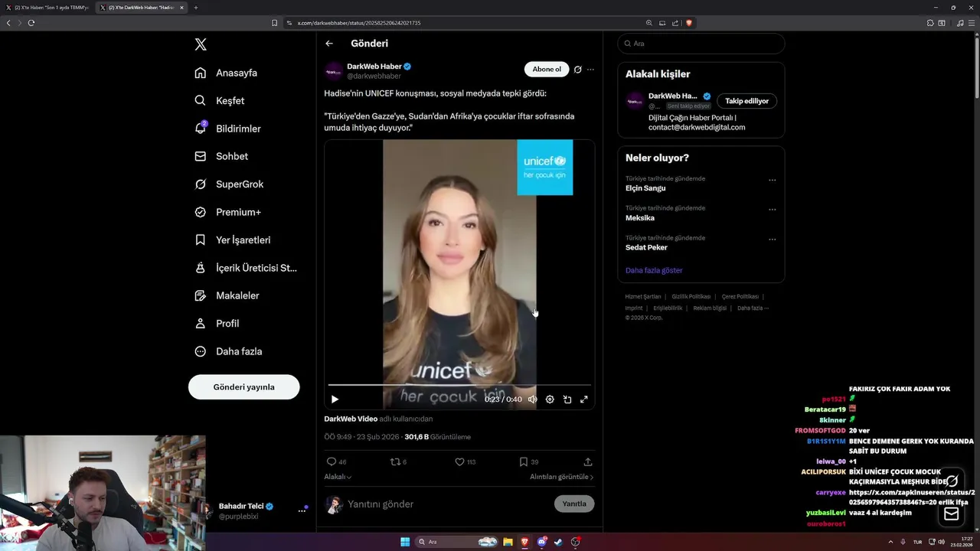Viewport: 980px width, 551px height.
Task: Click the Yanıtla button
Action: point(574,504)
